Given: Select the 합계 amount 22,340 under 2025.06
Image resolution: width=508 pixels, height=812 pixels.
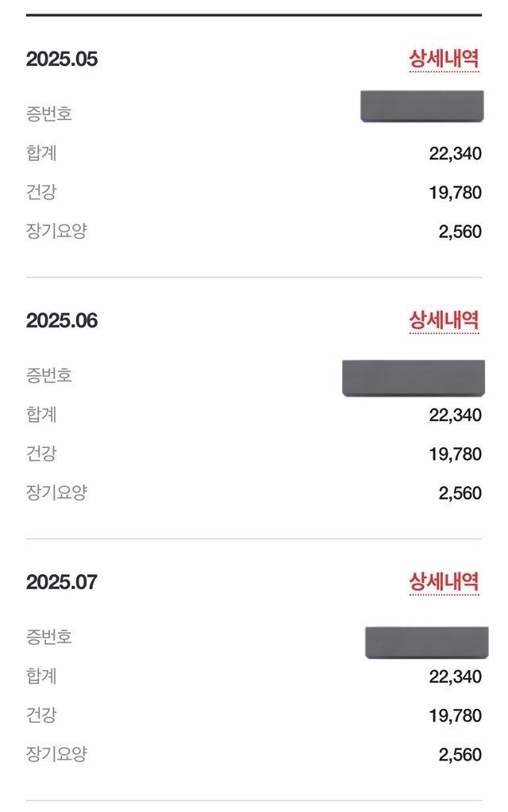Looking at the screenshot, I should [x=455, y=416].
